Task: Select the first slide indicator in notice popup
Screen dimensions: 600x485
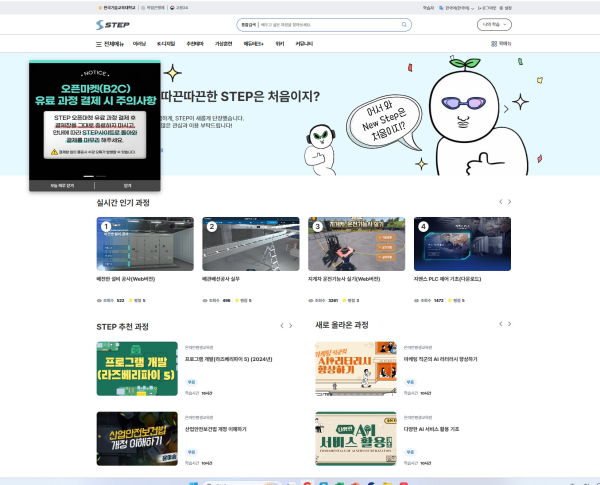Action: (x=89, y=176)
